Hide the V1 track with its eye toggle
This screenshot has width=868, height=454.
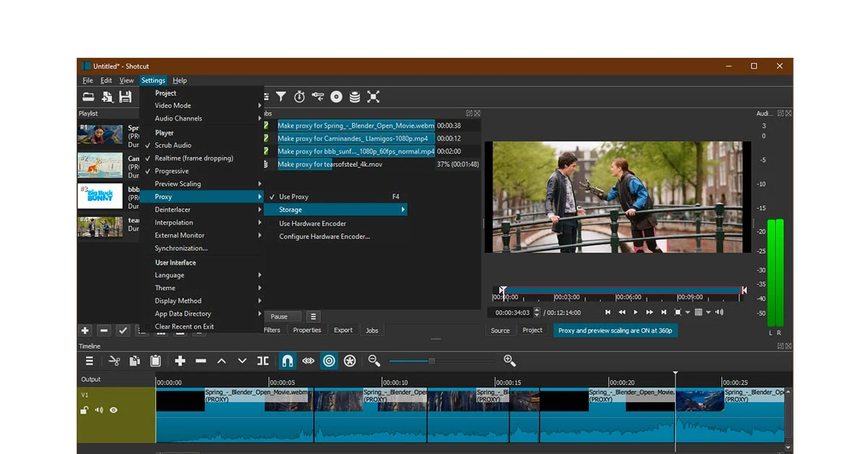(x=113, y=410)
